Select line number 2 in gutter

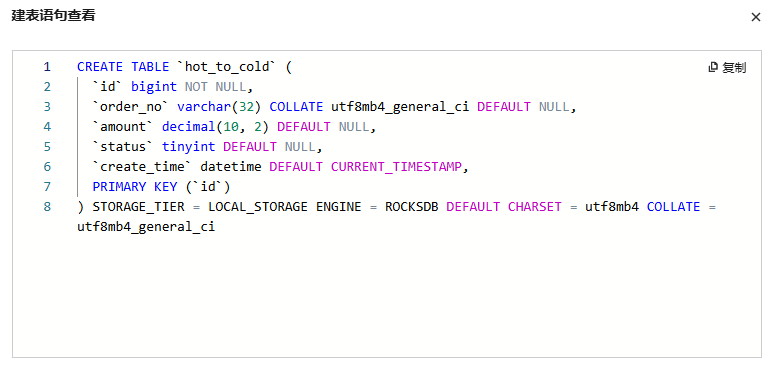[47, 87]
